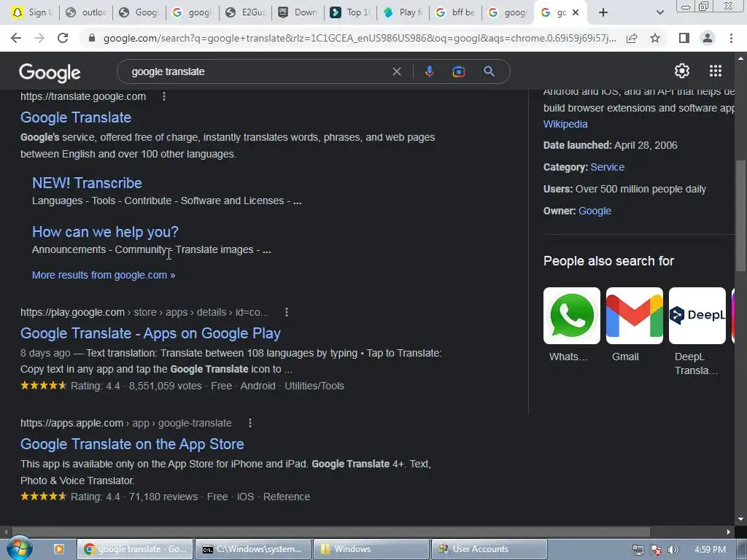Click the volume speaker tray icon
This screenshot has height=560, width=747.
coord(673,550)
